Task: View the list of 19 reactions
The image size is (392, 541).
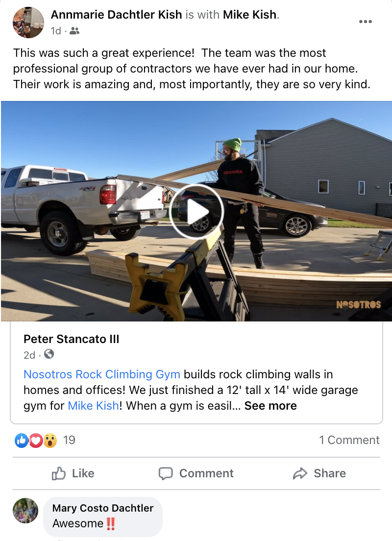Action: click(x=69, y=440)
